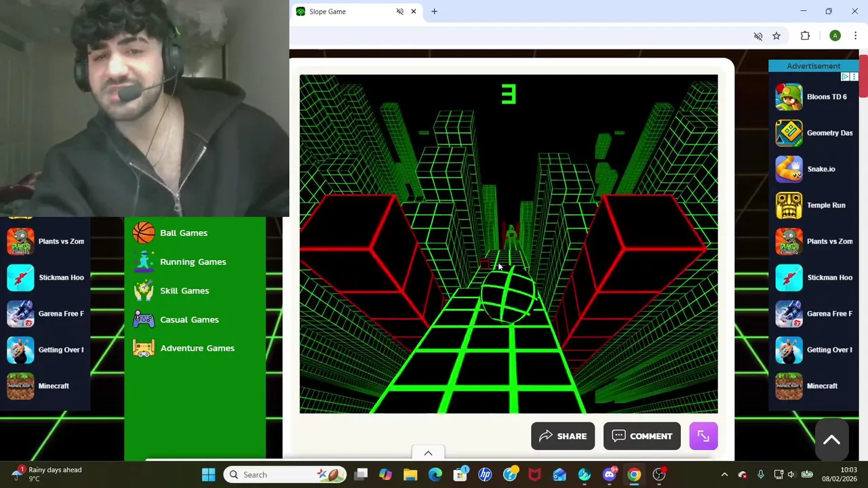Click the SHARE button below the game
Screen dimensions: 868x488
[563, 436]
